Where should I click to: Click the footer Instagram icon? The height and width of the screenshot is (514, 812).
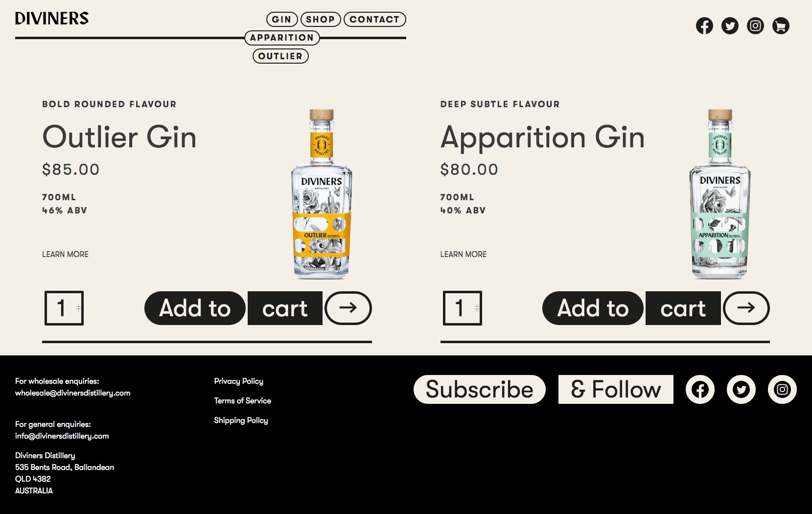point(782,390)
